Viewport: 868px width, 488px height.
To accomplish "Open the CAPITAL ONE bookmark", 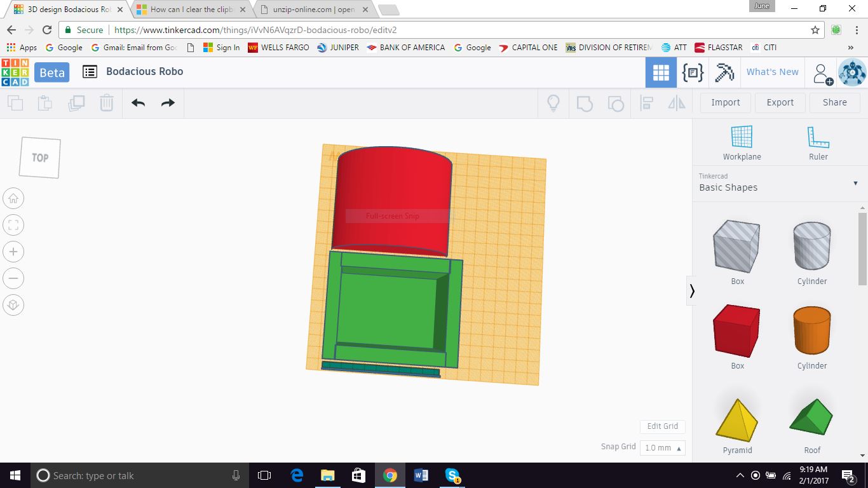I will tap(528, 48).
